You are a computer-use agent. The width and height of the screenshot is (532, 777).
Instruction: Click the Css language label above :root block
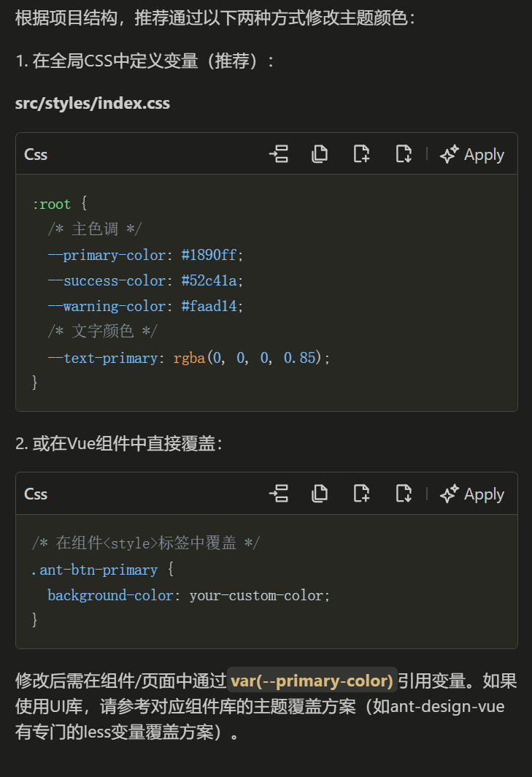coord(36,154)
